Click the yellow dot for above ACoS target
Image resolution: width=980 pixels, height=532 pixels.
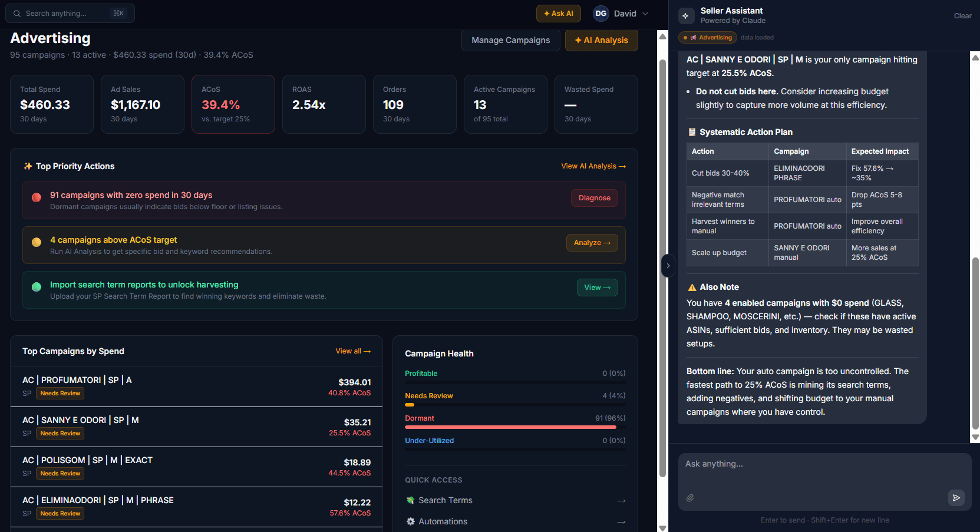coord(37,242)
